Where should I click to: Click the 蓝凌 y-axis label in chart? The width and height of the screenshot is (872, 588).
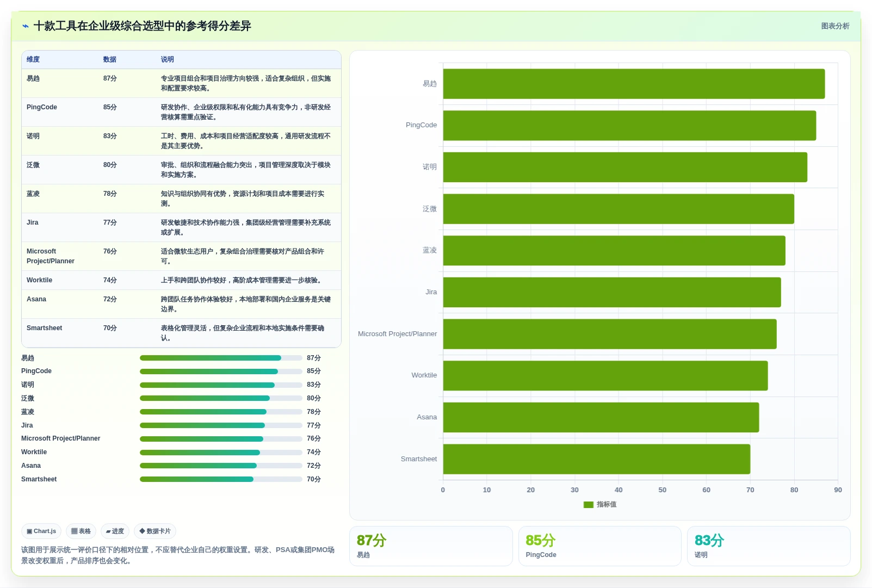[x=430, y=251]
